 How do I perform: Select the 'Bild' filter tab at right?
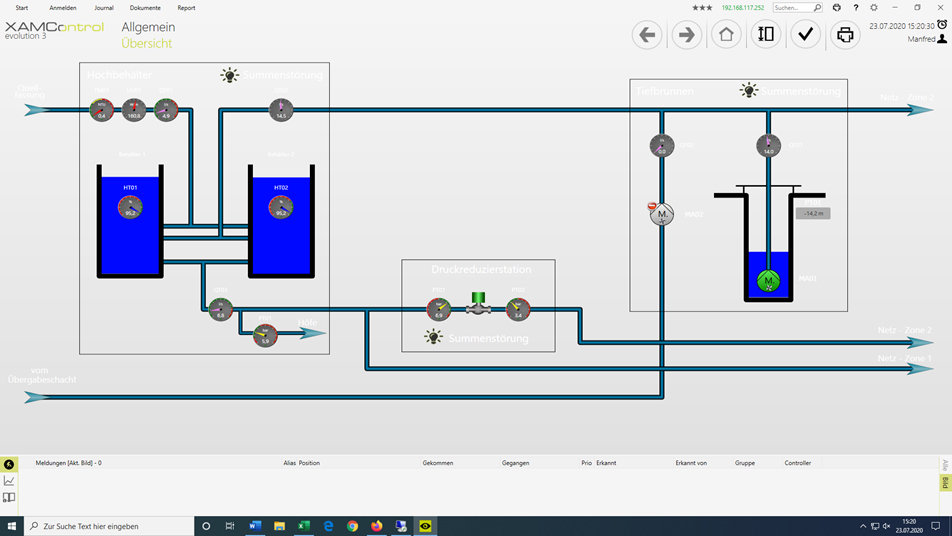pos(945,483)
